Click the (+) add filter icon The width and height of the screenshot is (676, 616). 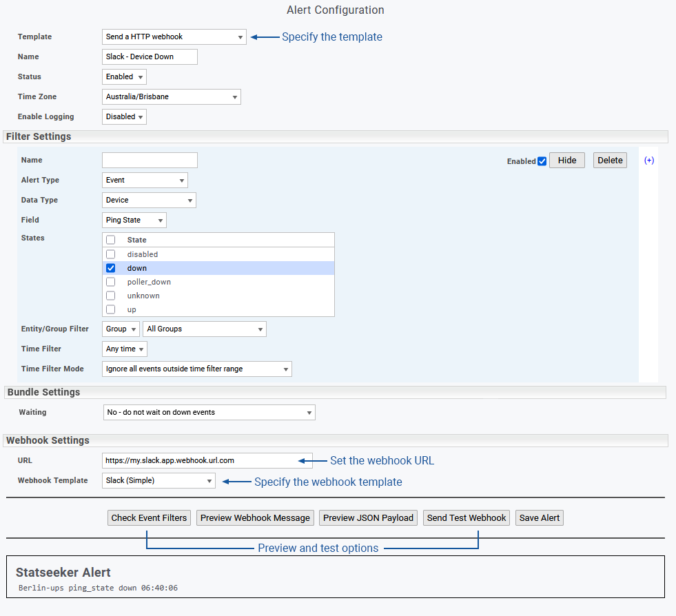pos(648,161)
